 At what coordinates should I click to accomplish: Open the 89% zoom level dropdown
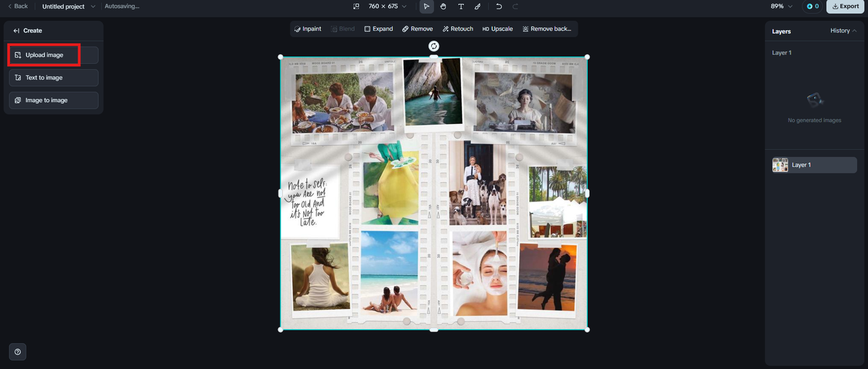click(x=781, y=6)
